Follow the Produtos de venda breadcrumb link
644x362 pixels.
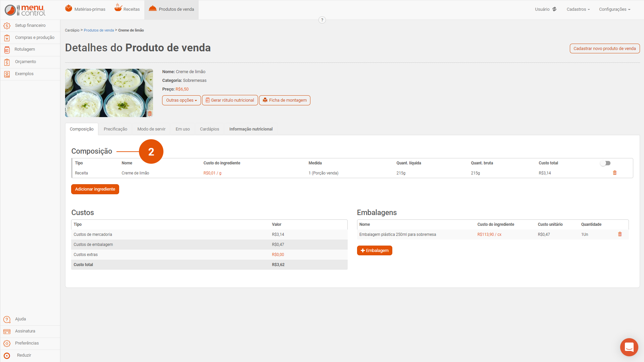point(99,30)
